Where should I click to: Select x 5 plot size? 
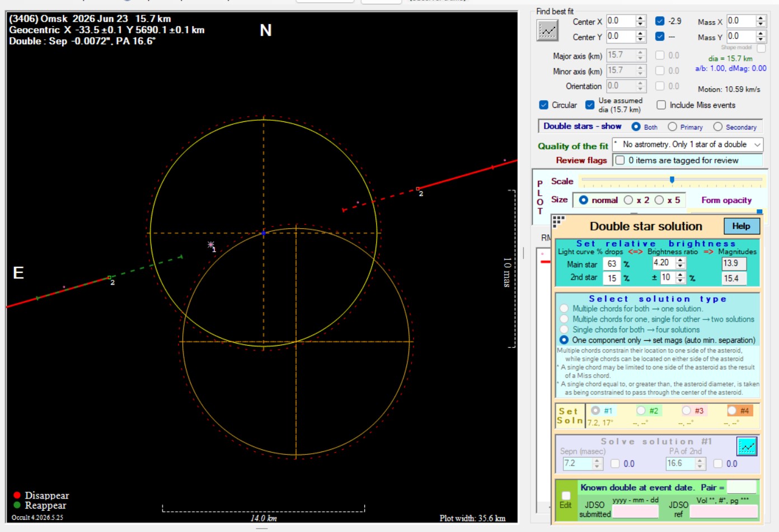point(659,200)
